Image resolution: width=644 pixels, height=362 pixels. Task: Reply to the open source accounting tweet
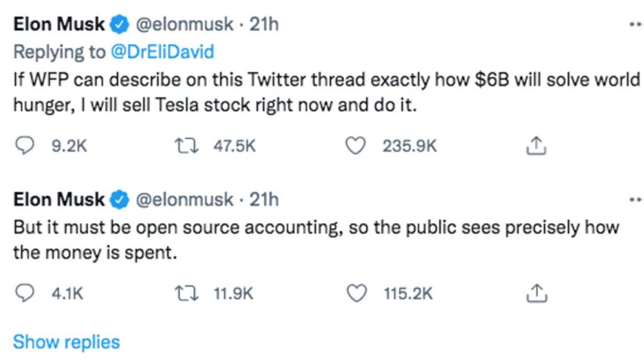coord(23,293)
